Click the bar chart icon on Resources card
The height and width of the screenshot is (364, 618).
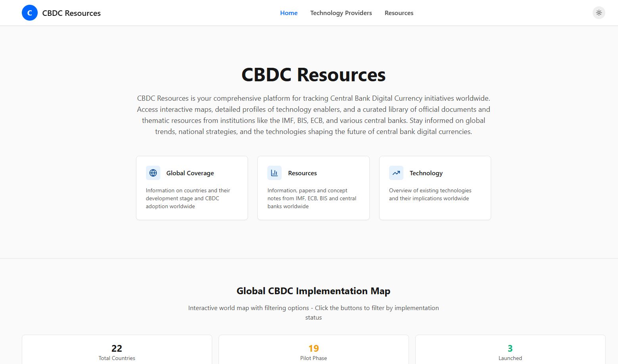tap(274, 173)
